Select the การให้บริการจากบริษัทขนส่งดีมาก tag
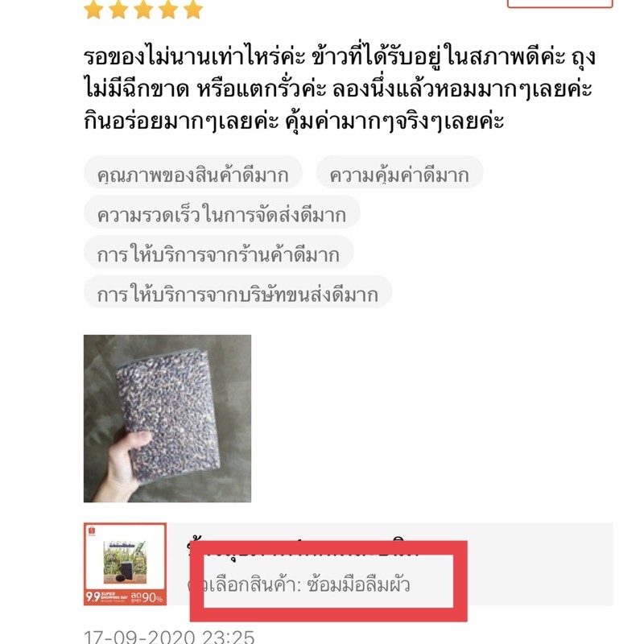Image resolution: width=644 pixels, height=644 pixels. click(x=237, y=295)
